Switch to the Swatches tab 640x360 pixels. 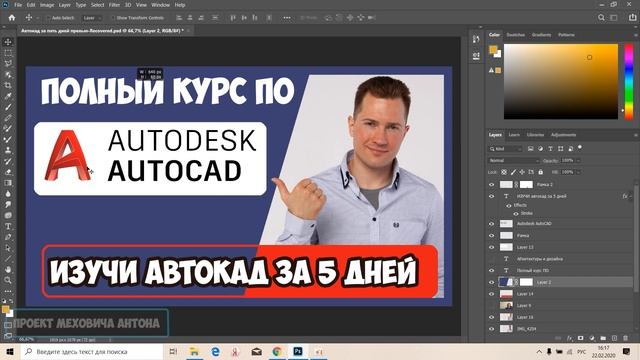click(516, 35)
